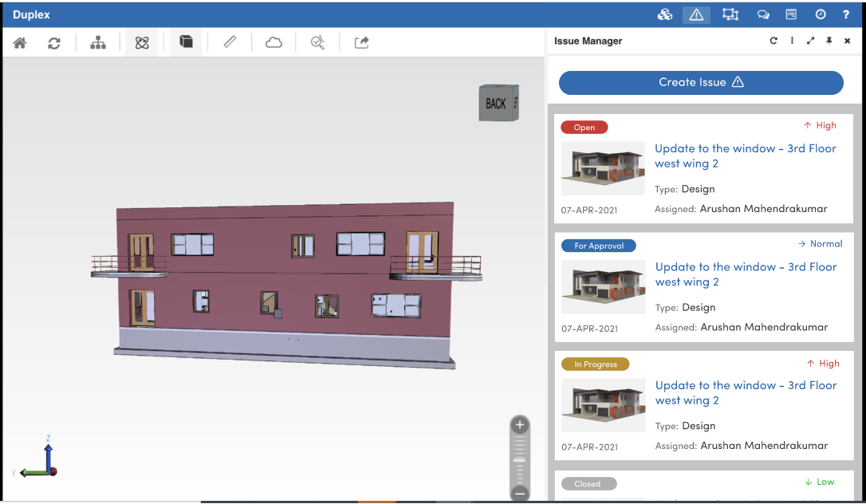Click Type: Design on In Progress issue
This screenshot has width=866, height=504.
tap(686, 426)
